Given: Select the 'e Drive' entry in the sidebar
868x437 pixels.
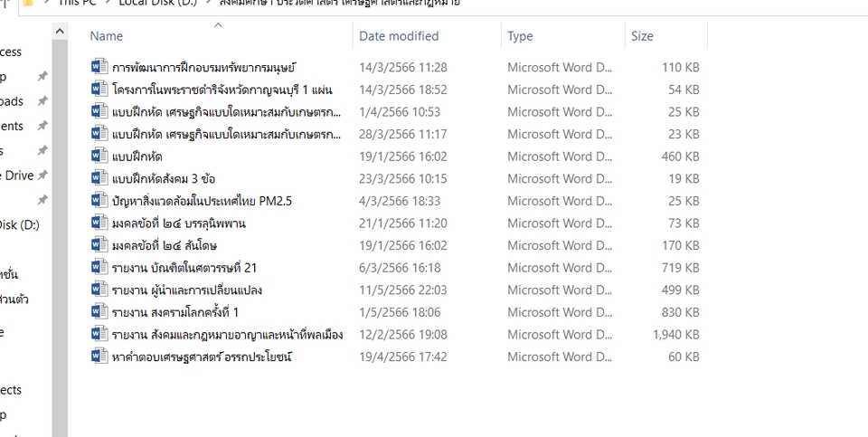Looking at the screenshot, I should (x=16, y=176).
